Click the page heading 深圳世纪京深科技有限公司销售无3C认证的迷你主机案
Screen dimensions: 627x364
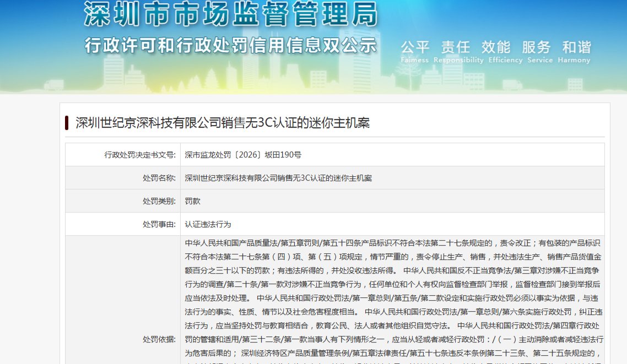click(x=223, y=123)
